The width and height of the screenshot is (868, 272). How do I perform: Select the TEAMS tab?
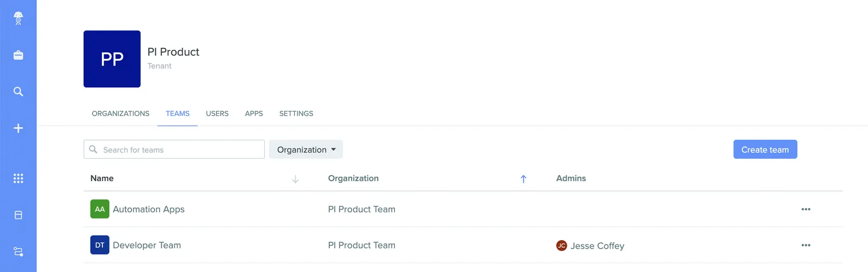(177, 114)
